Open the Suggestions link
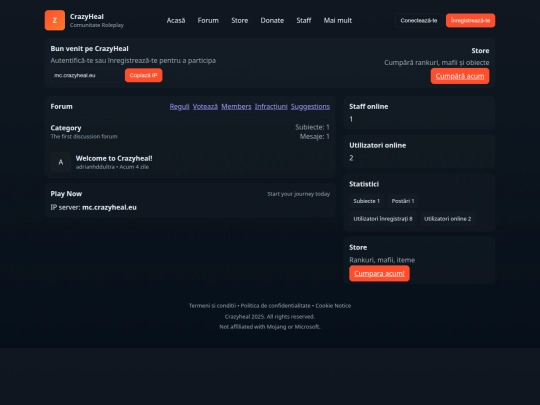This screenshot has height=405, width=540. click(x=310, y=106)
